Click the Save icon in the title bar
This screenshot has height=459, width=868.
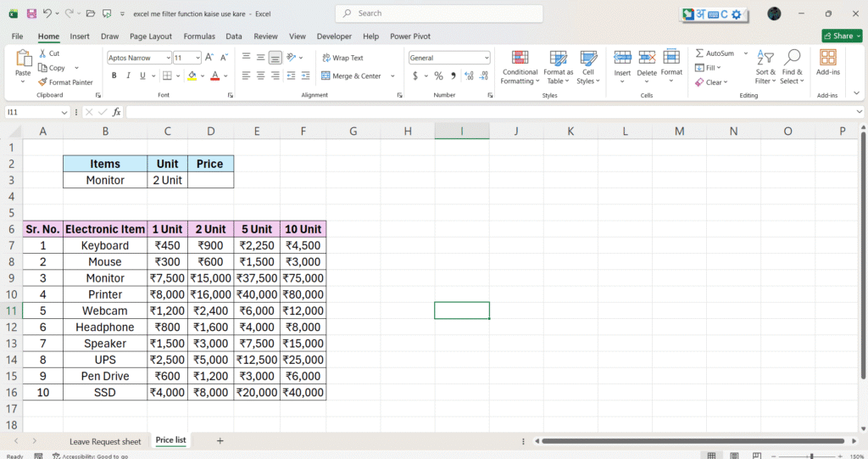[x=31, y=14]
